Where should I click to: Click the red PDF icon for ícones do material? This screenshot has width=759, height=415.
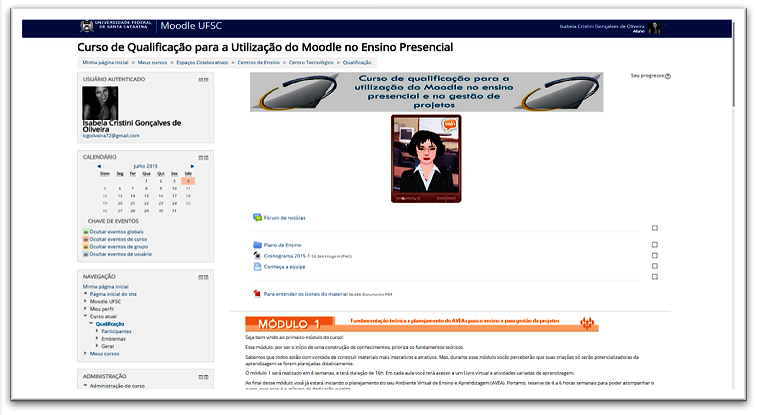pos(257,293)
